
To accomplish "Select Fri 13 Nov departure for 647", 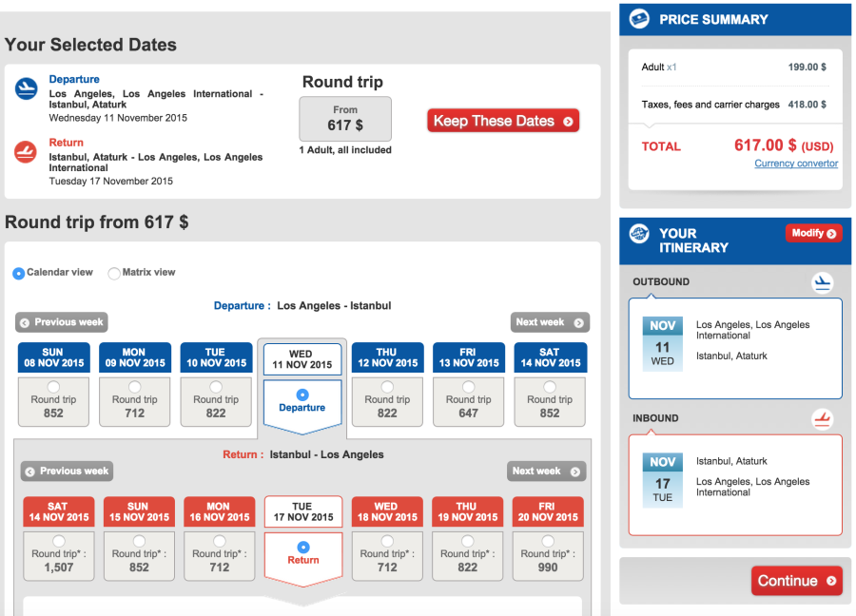I will [x=468, y=387].
